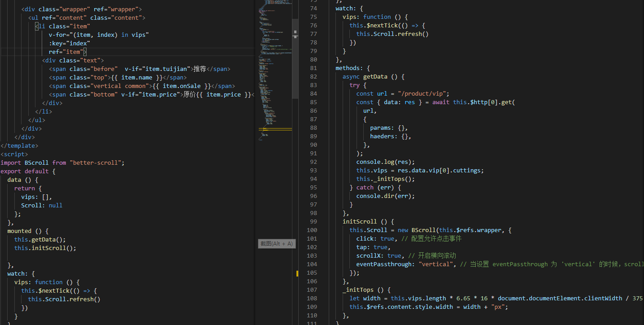This screenshot has width=644, height=325.
Task: Click the initScroll () method definition
Action: click(x=368, y=222)
